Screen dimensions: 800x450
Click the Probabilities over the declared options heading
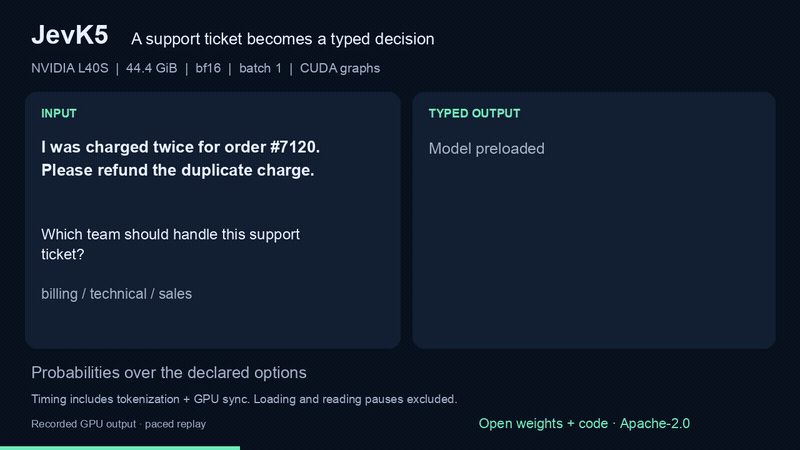pyautogui.click(x=169, y=373)
